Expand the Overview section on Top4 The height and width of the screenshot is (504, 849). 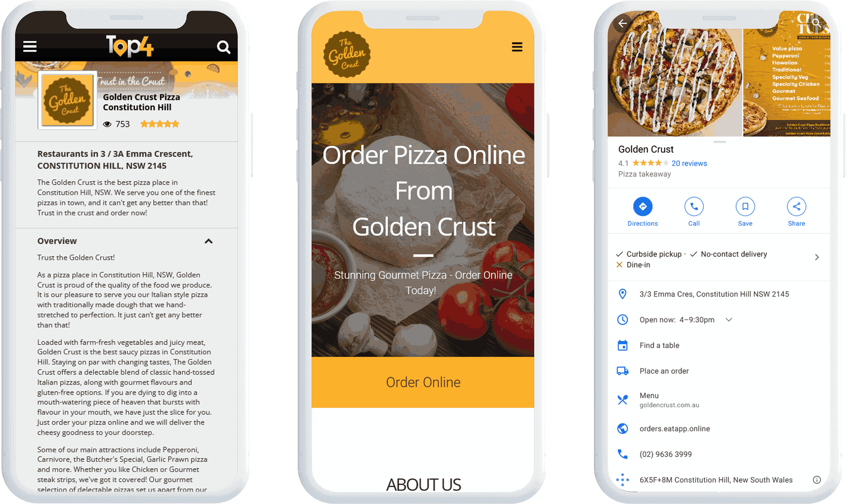pos(209,240)
